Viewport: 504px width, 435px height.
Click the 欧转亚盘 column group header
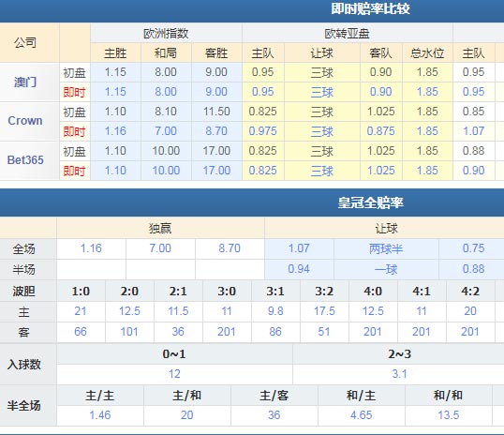[348, 34]
